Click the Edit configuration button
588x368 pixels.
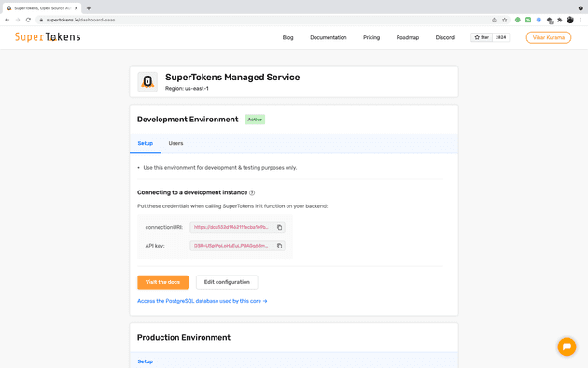click(x=227, y=282)
